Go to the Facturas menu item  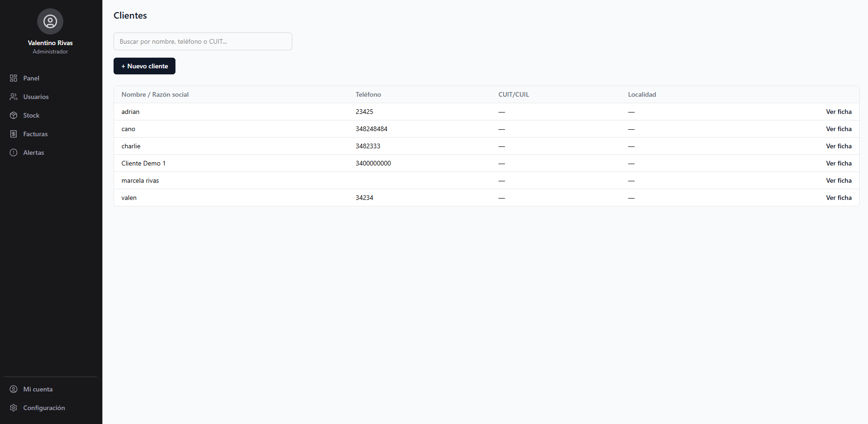click(x=50, y=134)
